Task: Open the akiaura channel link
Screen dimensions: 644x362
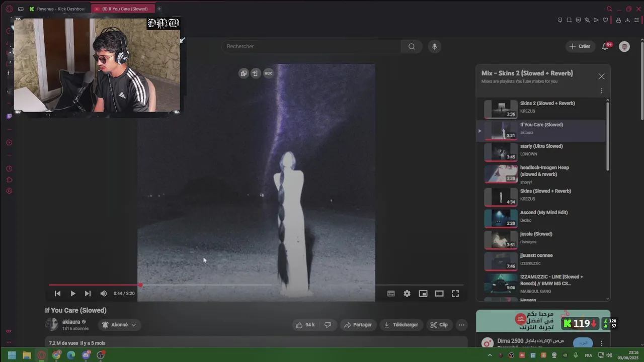Action: coord(71,322)
